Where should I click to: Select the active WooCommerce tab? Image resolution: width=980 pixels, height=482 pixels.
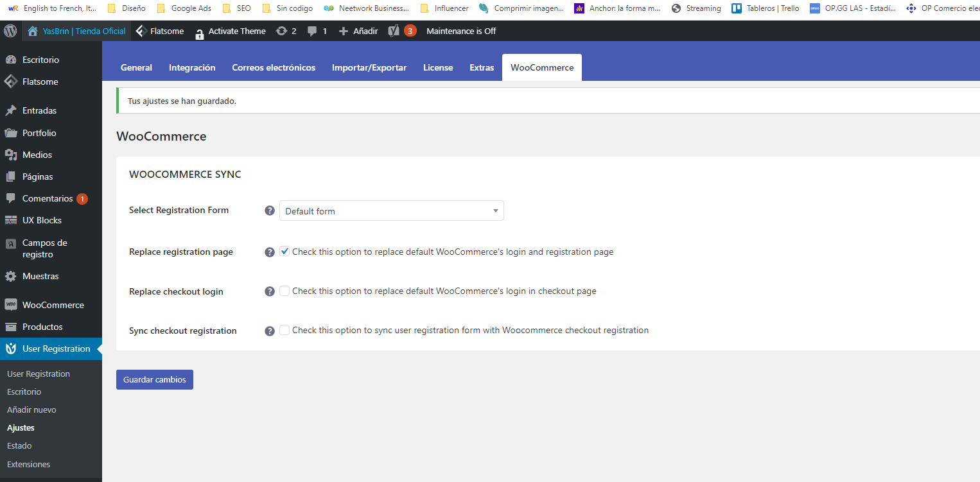coord(542,67)
